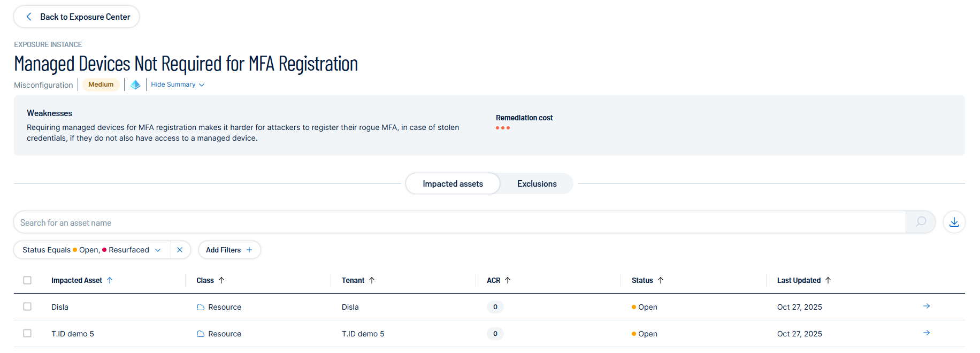This screenshot has width=980, height=353.
Task: Sort by ACR column arrow
Action: coord(508,280)
